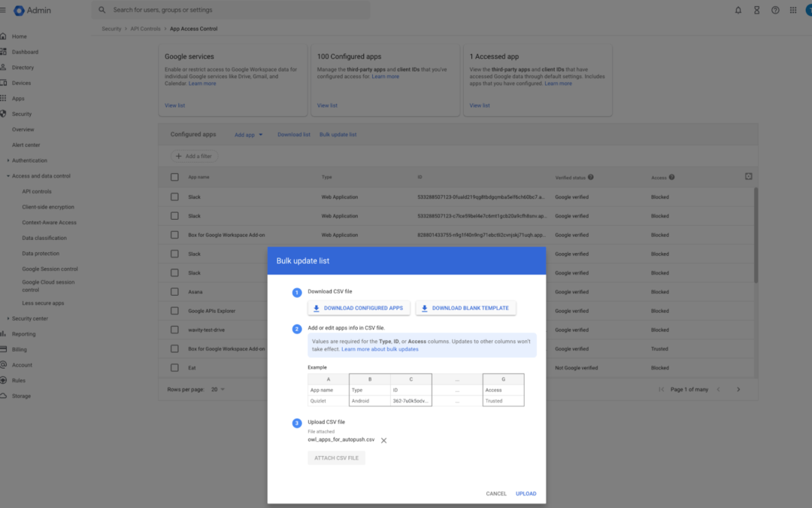Open Client-side encryption settings
This screenshot has width=812, height=508.
pyautogui.click(x=48, y=208)
